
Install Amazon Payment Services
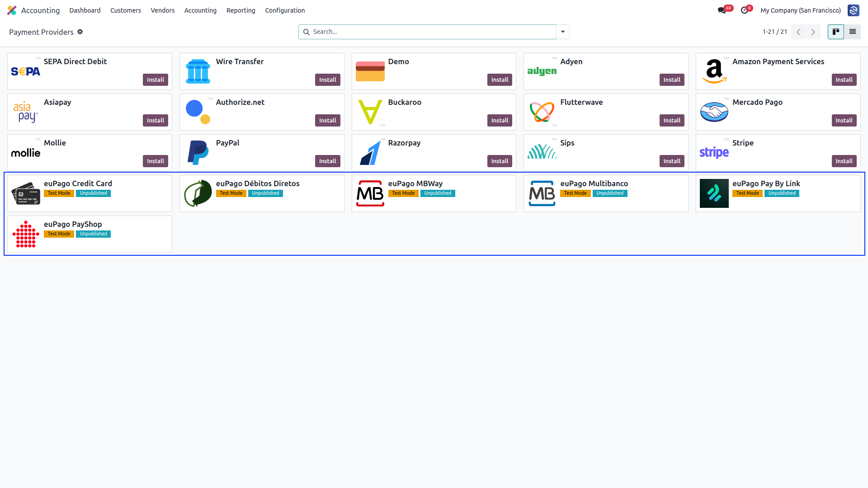(844, 80)
